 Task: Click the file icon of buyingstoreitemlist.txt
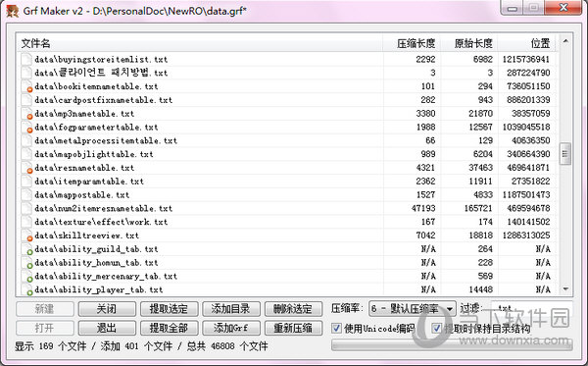tap(26, 59)
